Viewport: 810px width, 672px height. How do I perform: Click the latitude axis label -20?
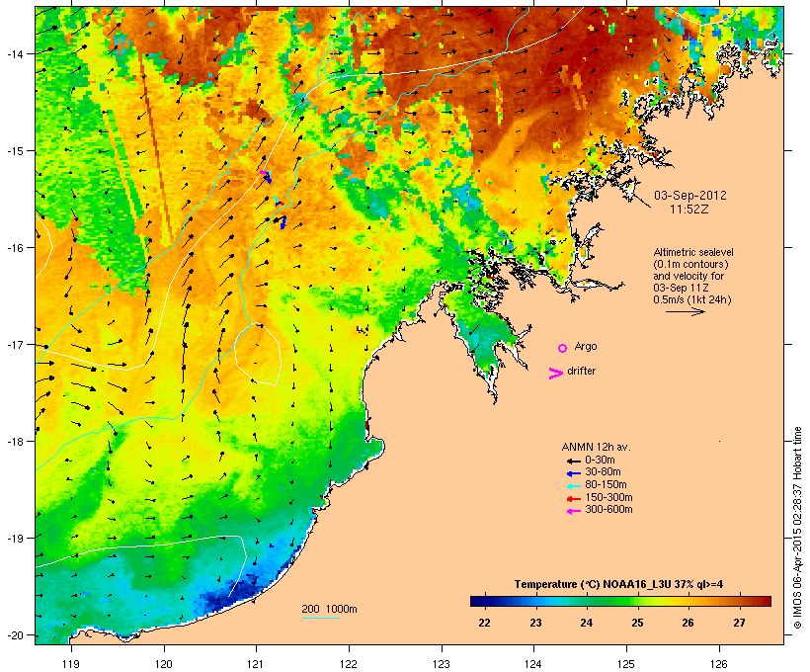point(14,634)
